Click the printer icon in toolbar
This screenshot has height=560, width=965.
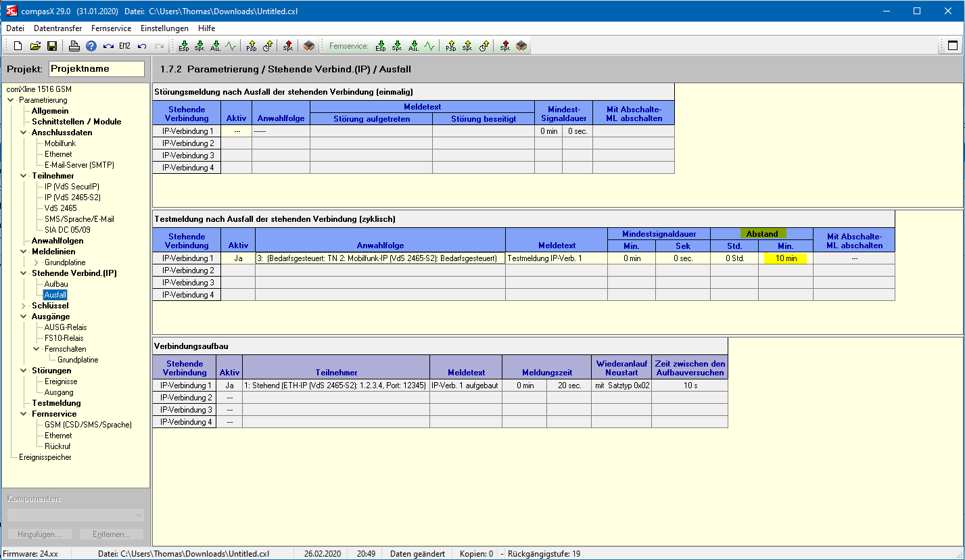(x=74, y=46)
